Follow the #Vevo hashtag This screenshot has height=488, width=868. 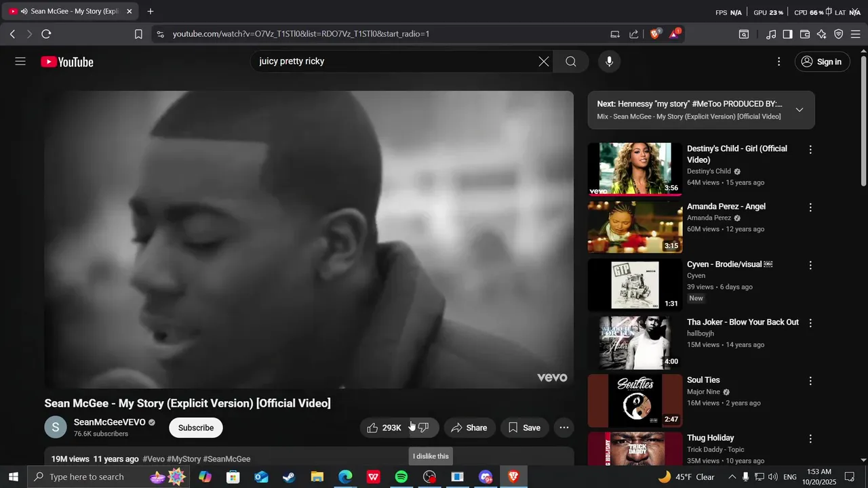tap(153, 459)
